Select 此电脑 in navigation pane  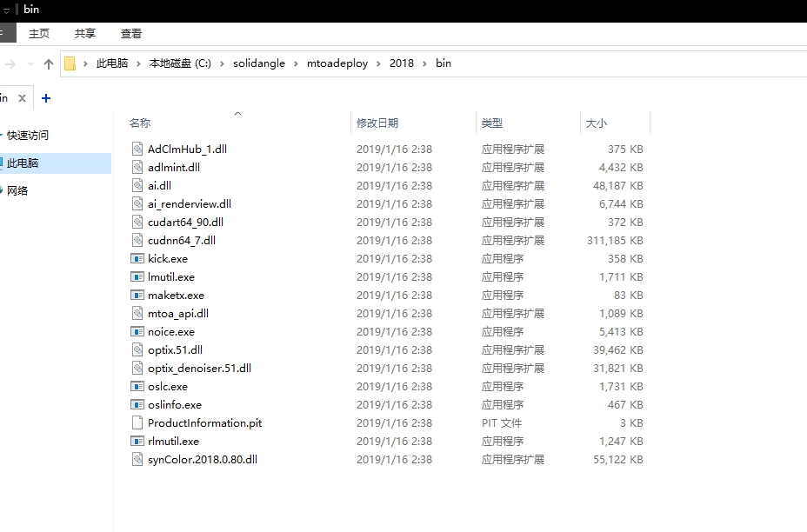pos(23,163)
